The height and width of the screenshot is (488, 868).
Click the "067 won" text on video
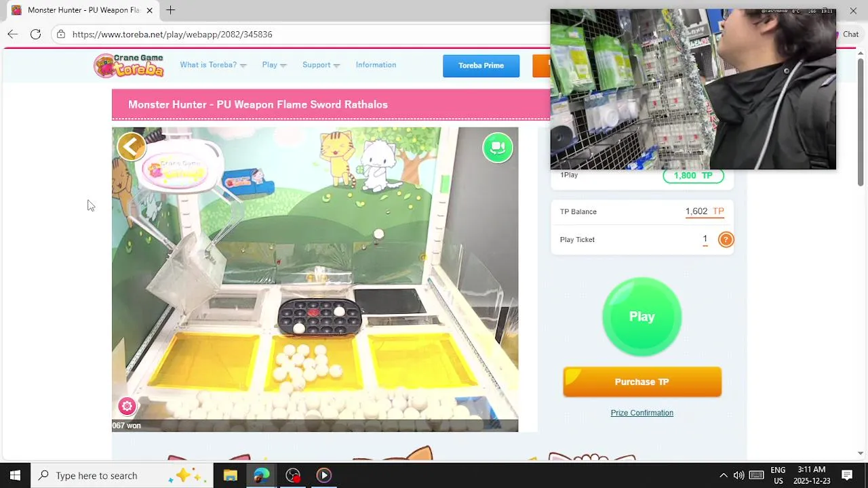[x=126, y=426]
